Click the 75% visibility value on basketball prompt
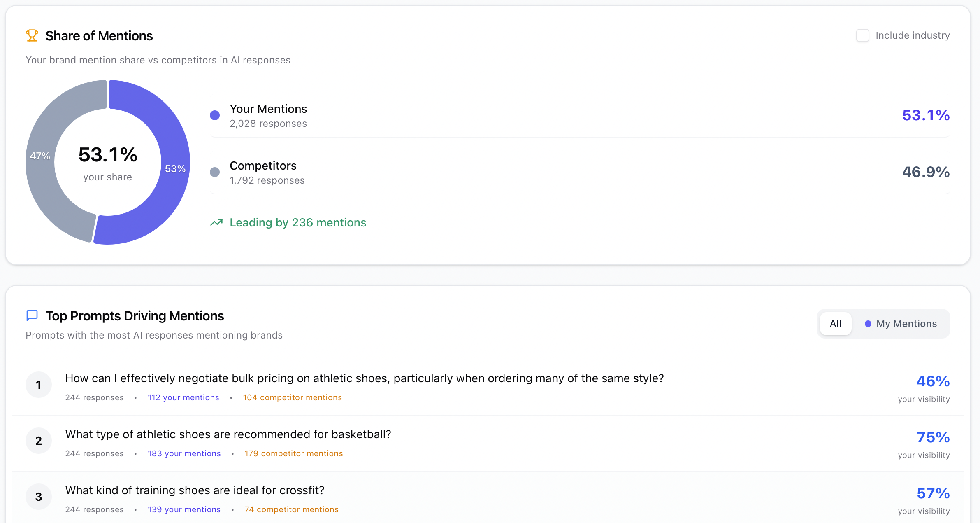Screen dimensions: 980x523 point(933,437)
